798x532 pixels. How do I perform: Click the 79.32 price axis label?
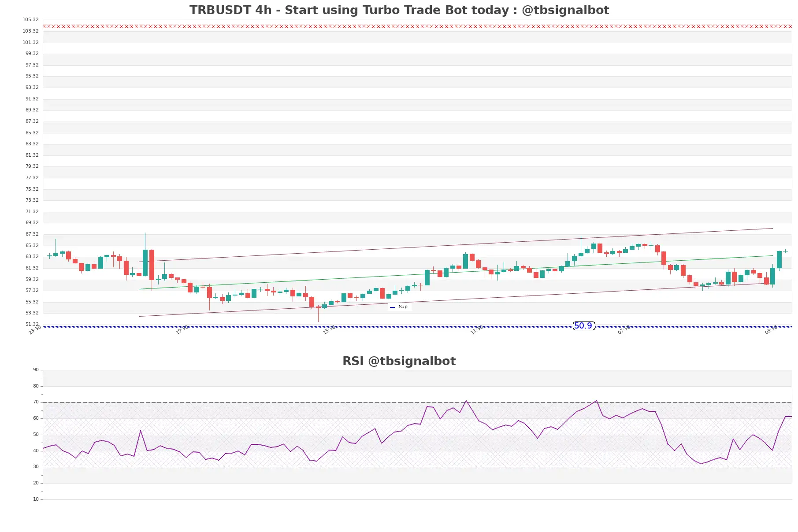click(x=32, y=166)
